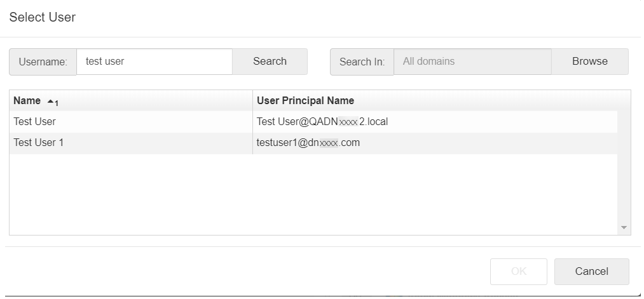Sort by User Principal Name column
The height and width of the screenshot is (299, 644).
point(305,100)
